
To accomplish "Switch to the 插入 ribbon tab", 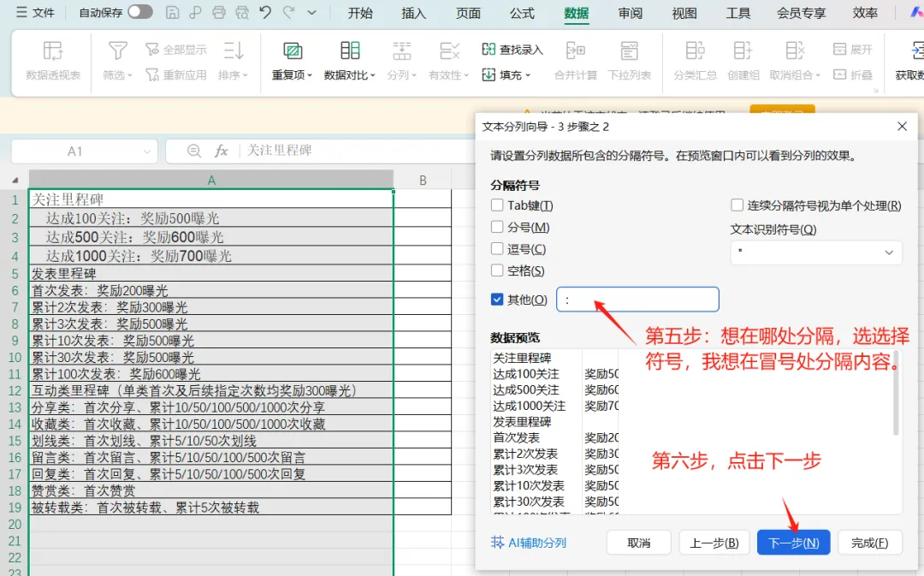I will click(x=414, y=13).
